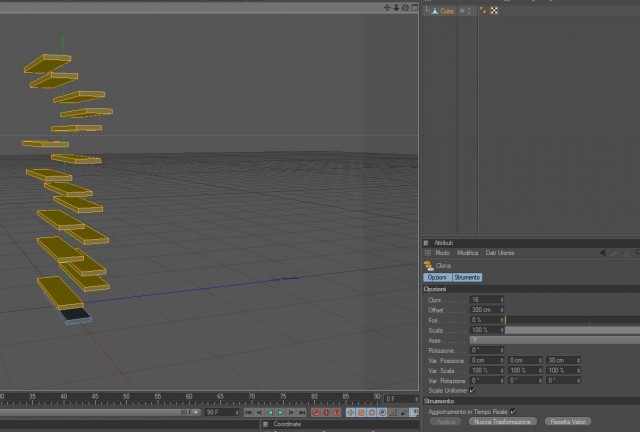Click the rightmost timeline options icon
The height and width of the screenshot is (432, 640).
(414, 412)
